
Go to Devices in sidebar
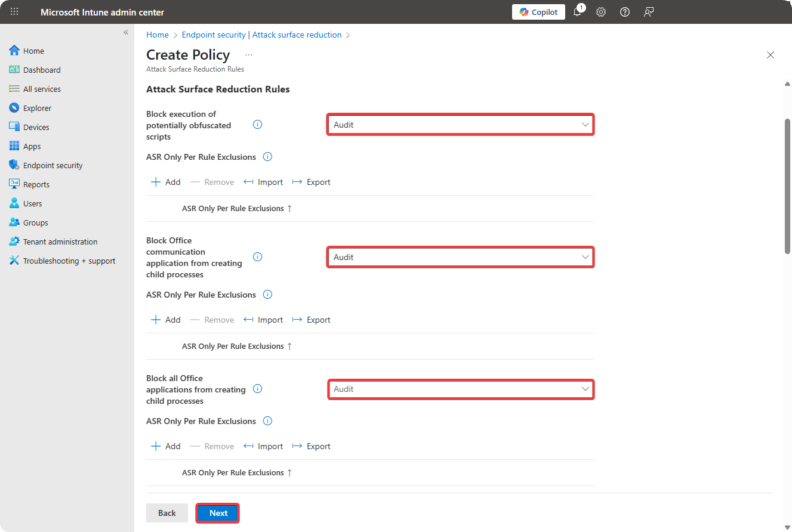(36, 127)
